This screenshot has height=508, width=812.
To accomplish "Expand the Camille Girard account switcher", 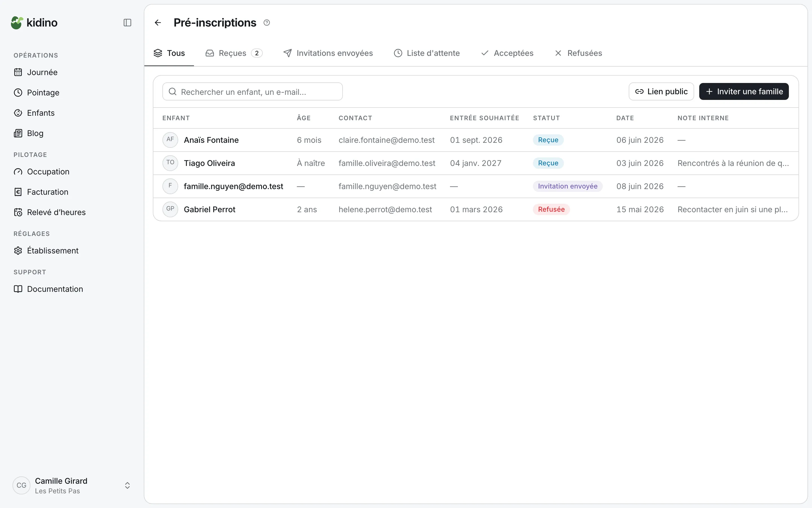I will pyautogui.click(x=127, y=485).
